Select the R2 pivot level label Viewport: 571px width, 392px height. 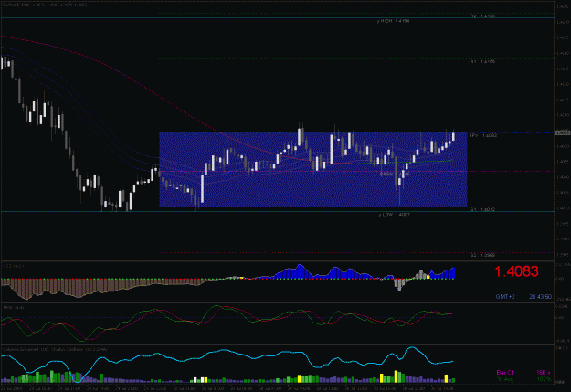click(x=482, y=16)
